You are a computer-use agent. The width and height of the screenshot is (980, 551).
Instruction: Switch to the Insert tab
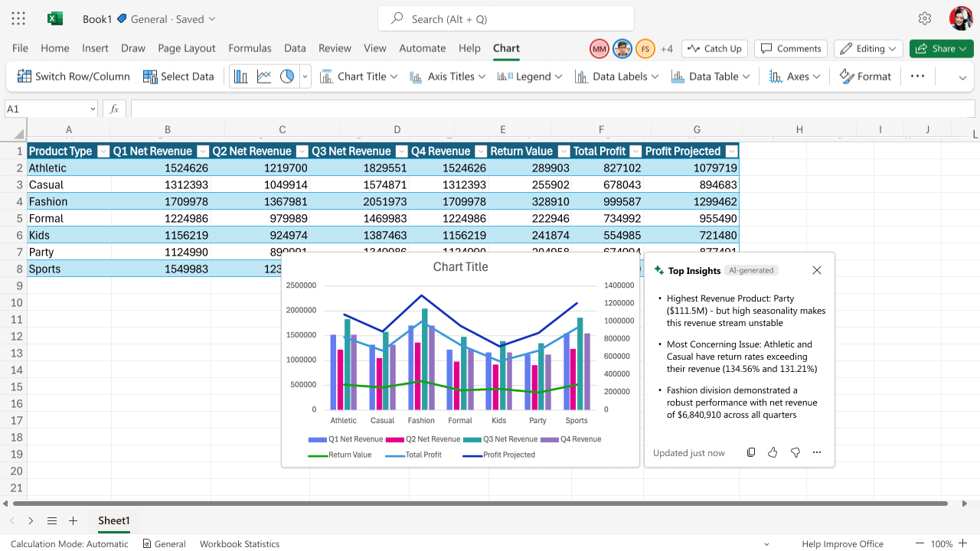click(95, 48)
